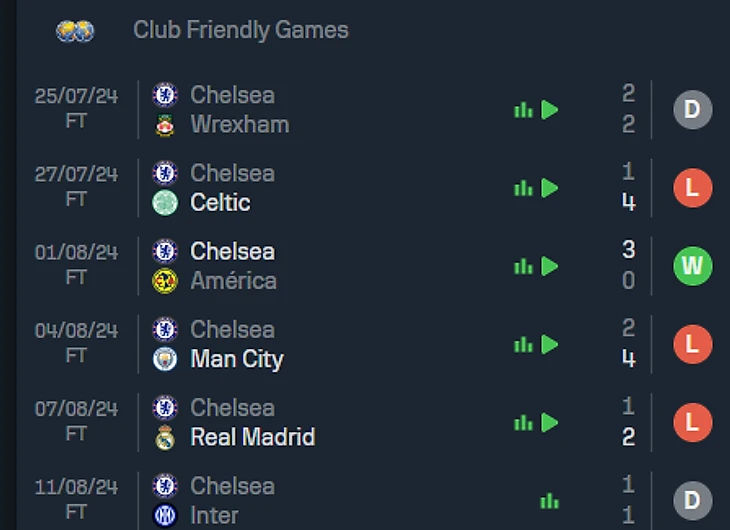The height and width of the screenshot is (530, 730).
Task: Play highlights for Chelsea vs Celtic match
Action: coord(549,188)
